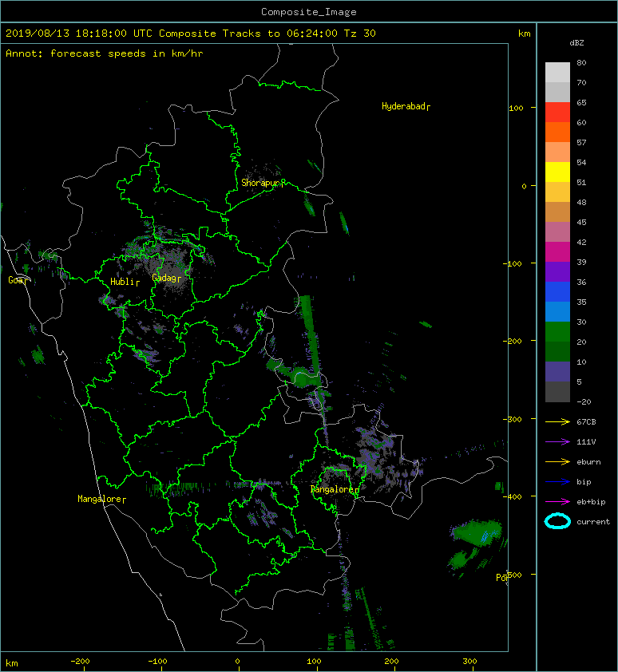Click the 300 tick label on the horizontal axis
Viewport: 618px width, 672px height.
(469, 662)
